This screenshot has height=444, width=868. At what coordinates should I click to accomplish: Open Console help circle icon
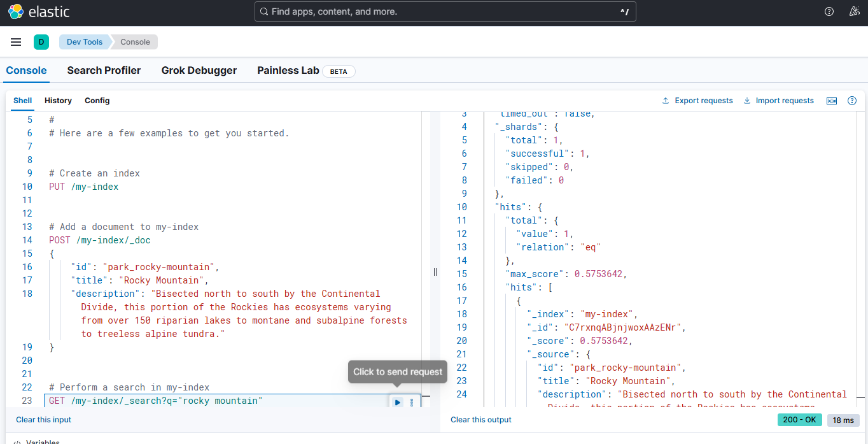(852, 101)
